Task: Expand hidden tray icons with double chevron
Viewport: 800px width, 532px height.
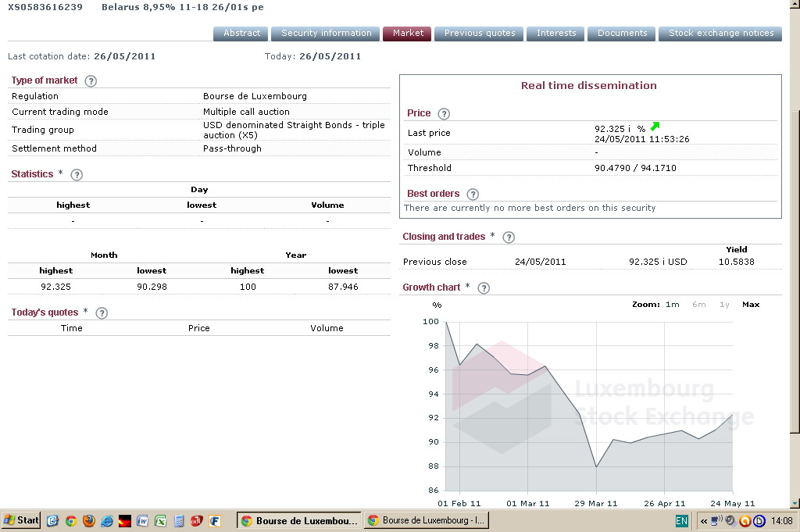Action: (704, 521)
